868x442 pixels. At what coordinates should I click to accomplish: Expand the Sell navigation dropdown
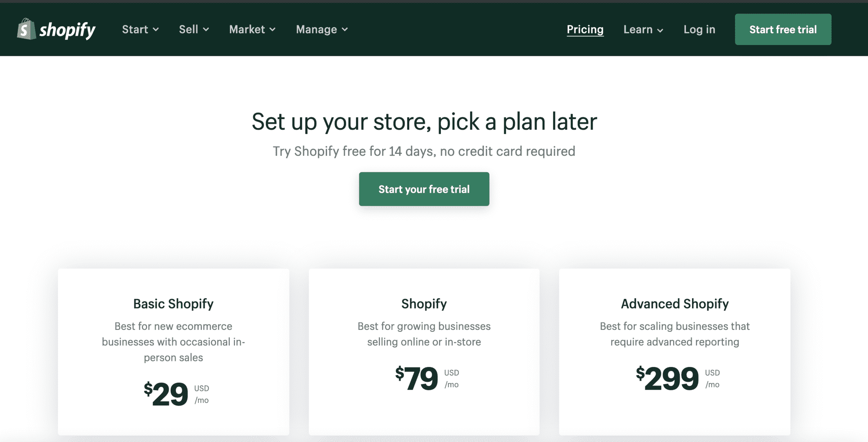[x=193, y=29]
